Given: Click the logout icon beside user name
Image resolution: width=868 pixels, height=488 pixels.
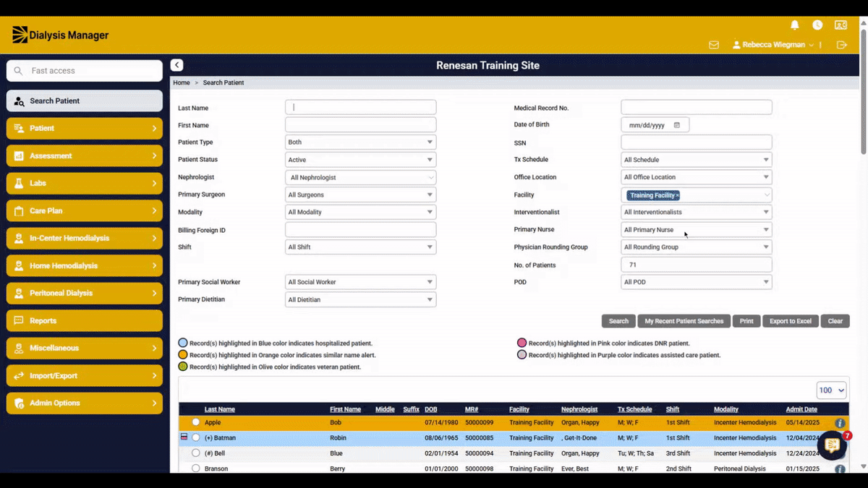Looking at the screenshot, I should [842, 45].
